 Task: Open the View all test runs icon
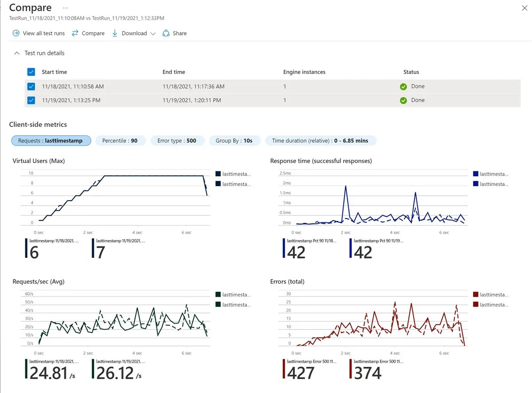(x=15, y=33)
